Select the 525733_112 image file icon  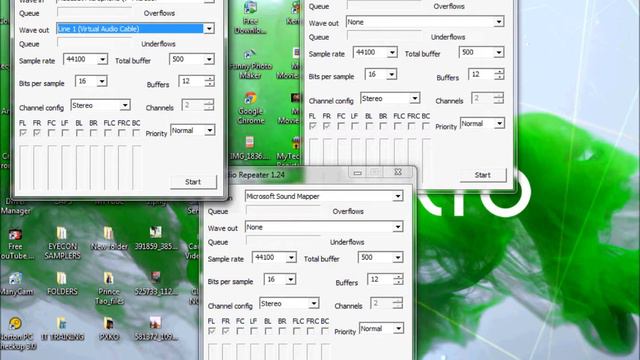pos(156,284)
